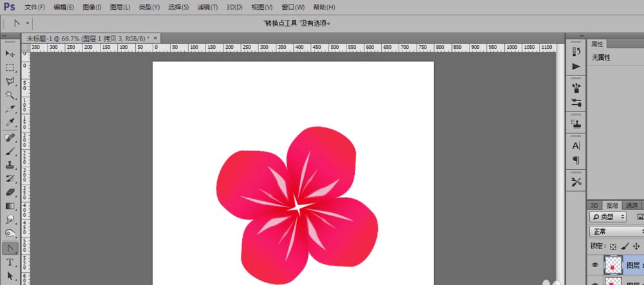Select the Rectangular Marquee tool
The image size is (644, 285).
pos(10,68)
